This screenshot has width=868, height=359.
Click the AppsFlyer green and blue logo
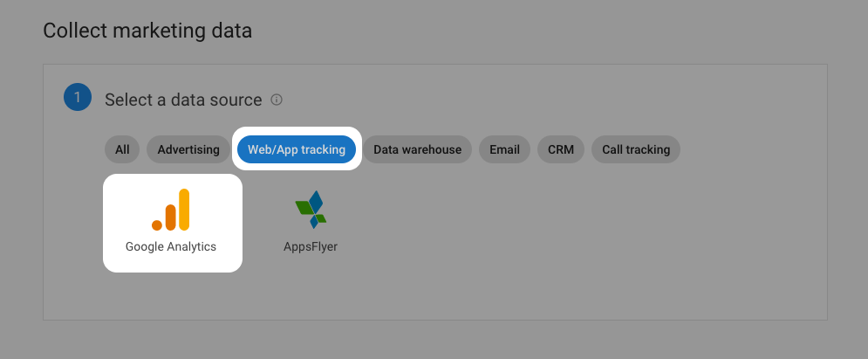(311, 210)
